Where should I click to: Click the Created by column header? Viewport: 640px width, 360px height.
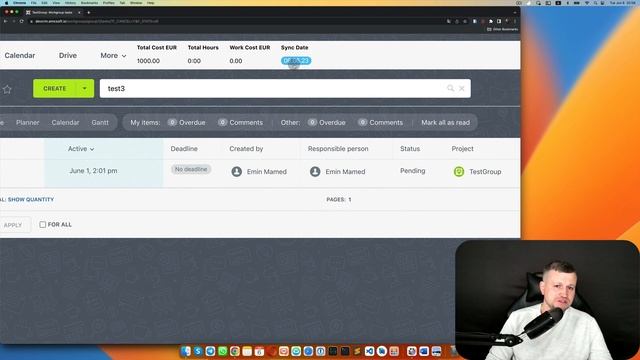coord(246,149)
